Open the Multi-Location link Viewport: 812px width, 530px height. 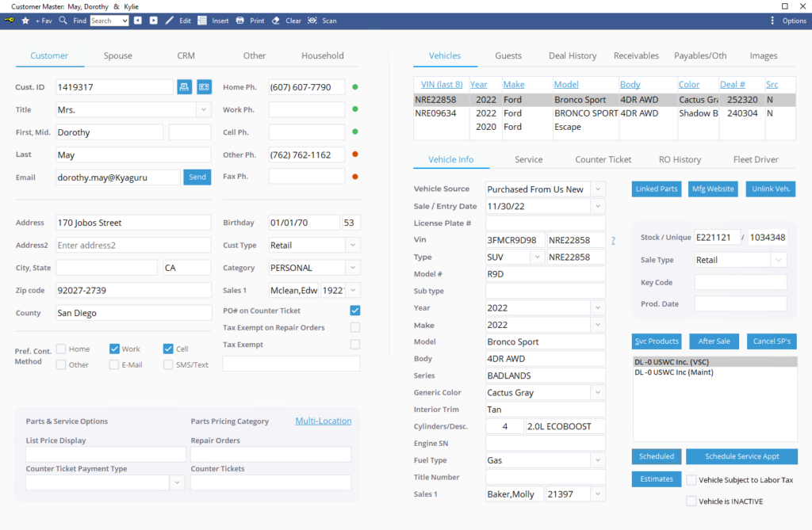(323, 421)
